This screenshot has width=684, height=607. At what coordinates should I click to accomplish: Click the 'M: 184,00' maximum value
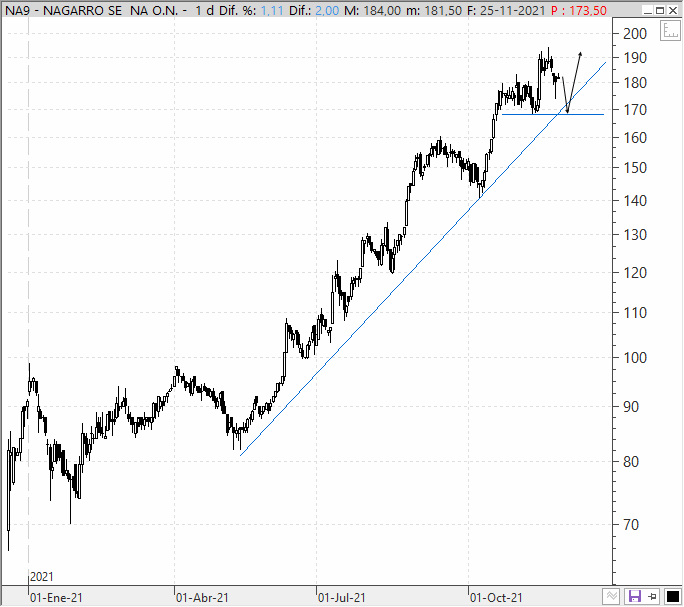pyautogui.click(x=372, y=10)
